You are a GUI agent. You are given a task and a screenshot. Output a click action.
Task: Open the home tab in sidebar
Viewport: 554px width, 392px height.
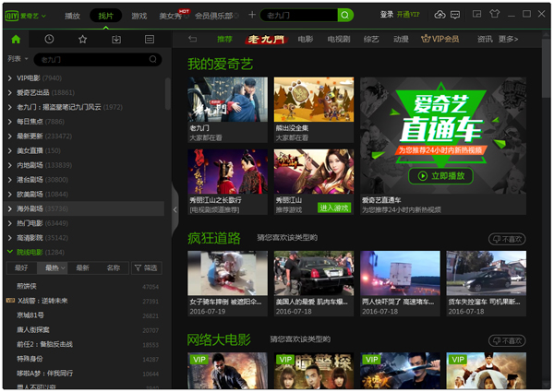(x=16, y=39)
